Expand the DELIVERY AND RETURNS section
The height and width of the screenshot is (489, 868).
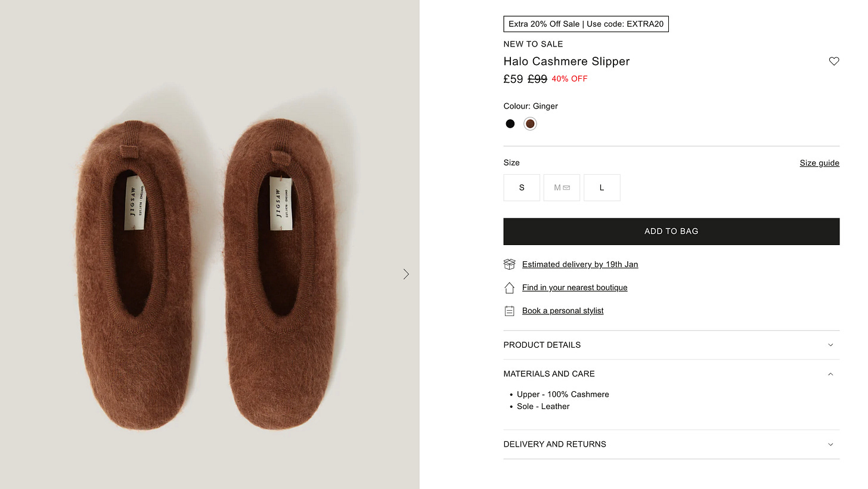point(671,444)
